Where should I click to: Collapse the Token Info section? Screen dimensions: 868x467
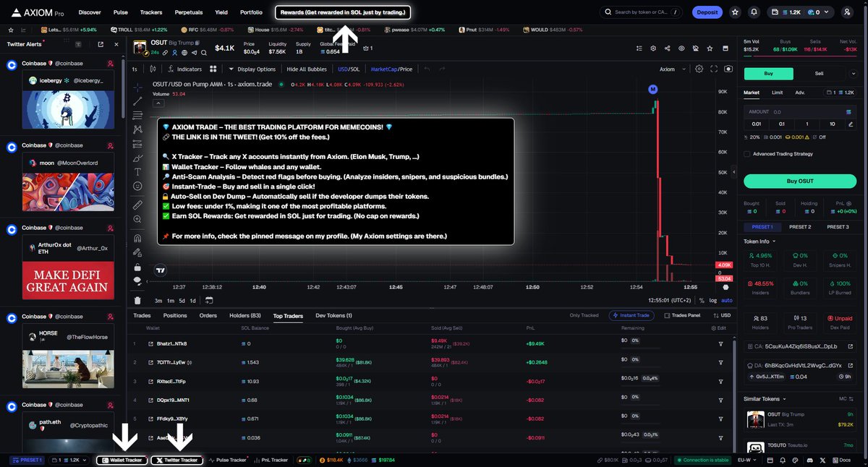click(759, 241)
